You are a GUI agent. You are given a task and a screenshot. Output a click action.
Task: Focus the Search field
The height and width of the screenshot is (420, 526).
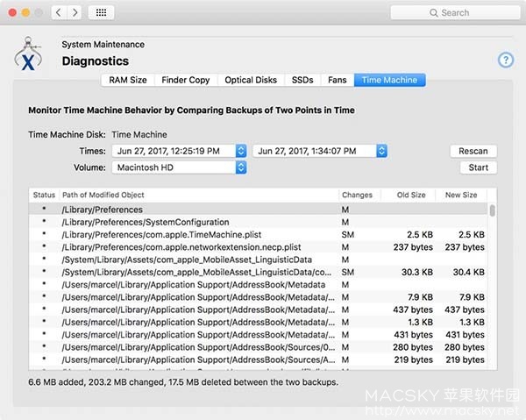pyautogui.click(x=455, y=13)
